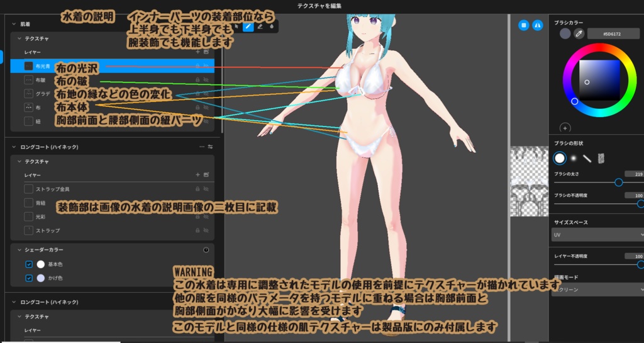Lock the 布光青 layer

pyautogui.click(x=197, y=65)
